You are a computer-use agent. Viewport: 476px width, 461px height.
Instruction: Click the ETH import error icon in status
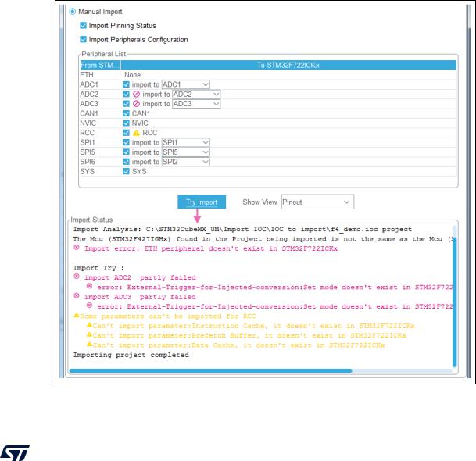[77, 248]
